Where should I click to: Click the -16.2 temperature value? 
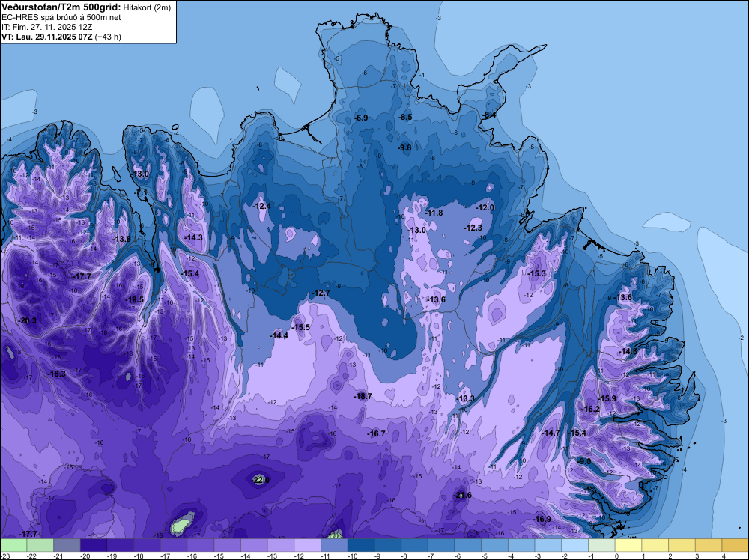tap(590, 409)
